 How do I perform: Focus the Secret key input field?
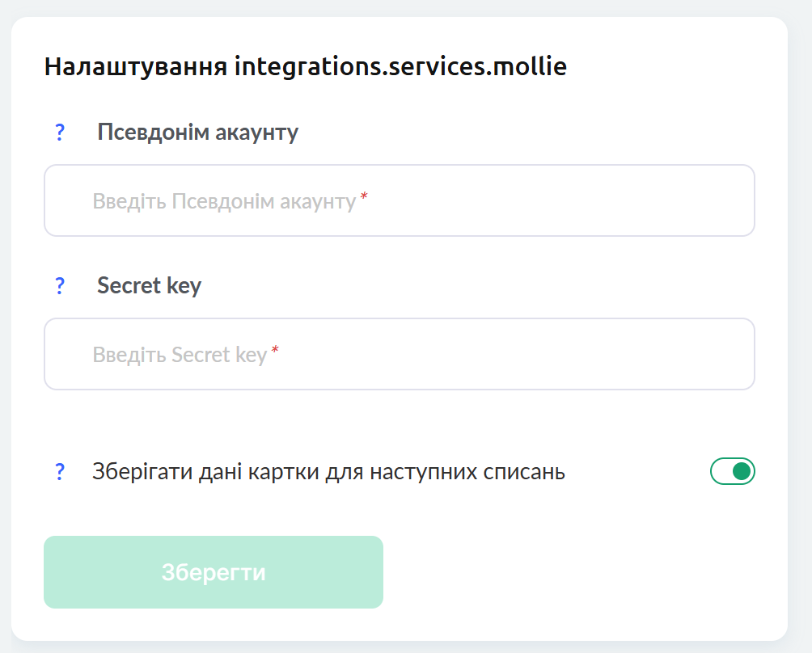click(x=400, y=354)
